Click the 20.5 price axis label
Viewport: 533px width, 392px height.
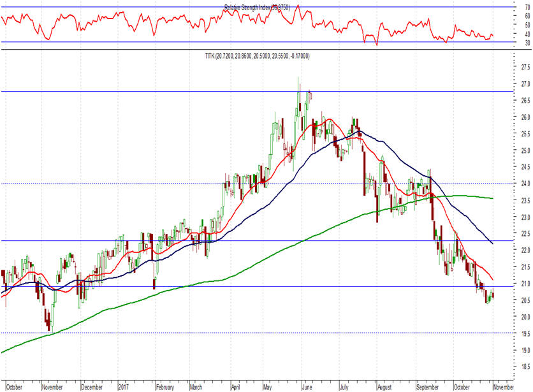[525, 300]
